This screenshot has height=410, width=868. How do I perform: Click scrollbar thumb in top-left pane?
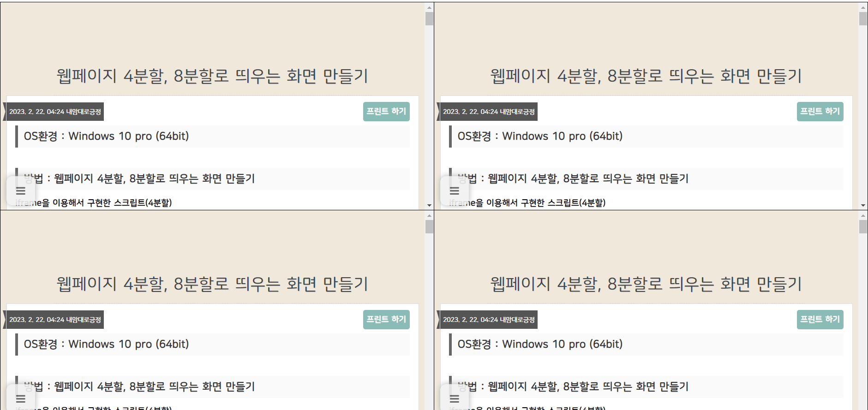429,19
